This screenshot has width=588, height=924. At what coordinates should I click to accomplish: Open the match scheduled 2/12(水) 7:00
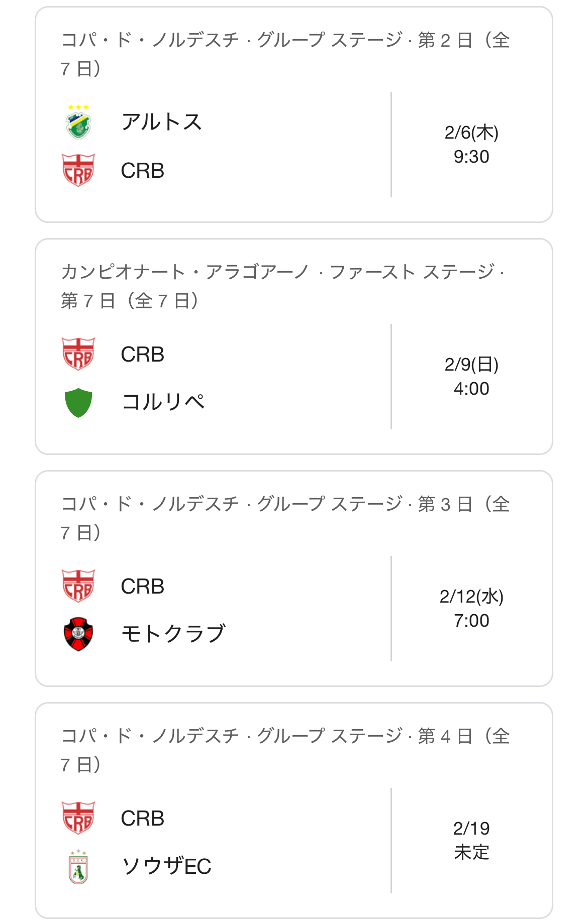tap(471, 609)
